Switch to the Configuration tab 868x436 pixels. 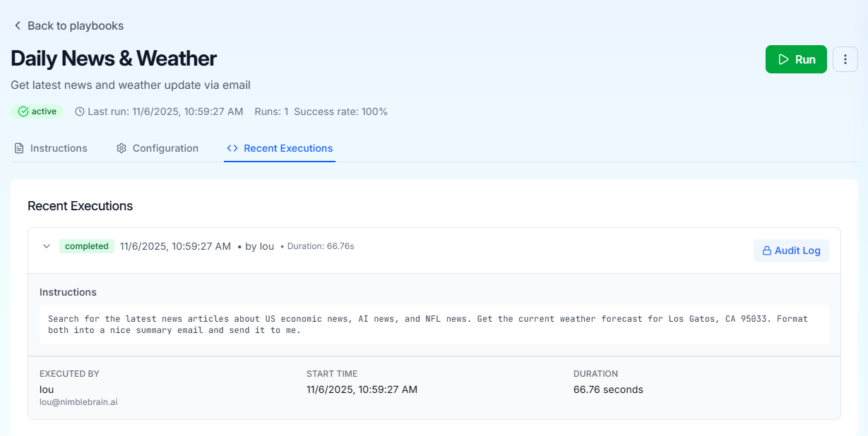click(157, 148)
